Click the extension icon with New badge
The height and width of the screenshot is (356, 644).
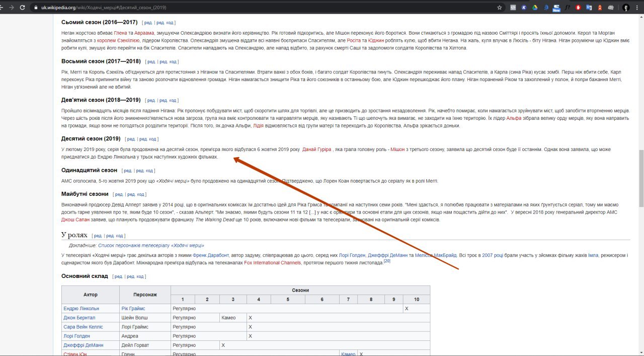tap(556, 8)
